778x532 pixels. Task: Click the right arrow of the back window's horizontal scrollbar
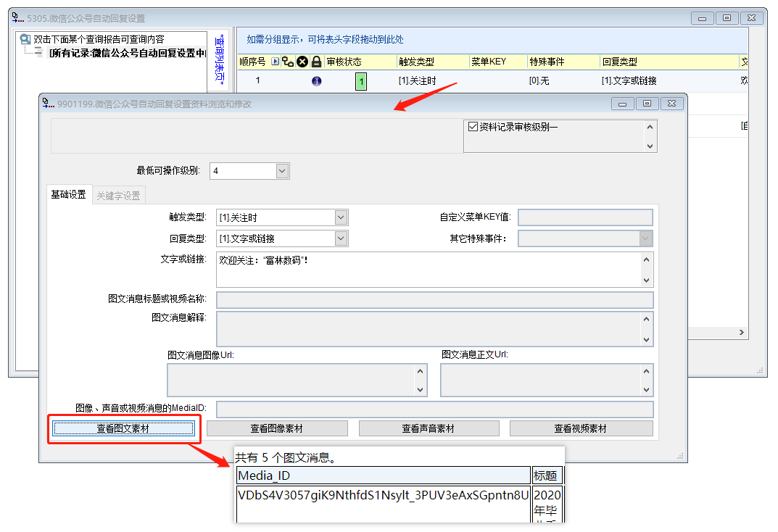point(741,332)
